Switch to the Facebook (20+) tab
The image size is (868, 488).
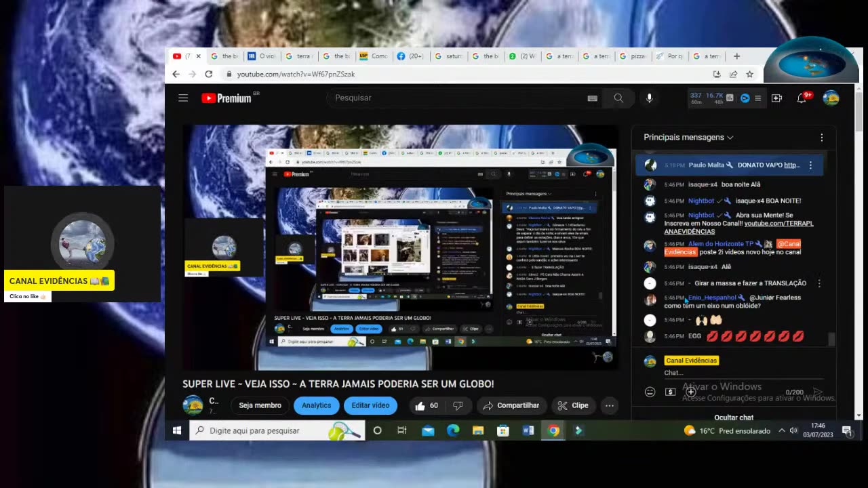click(x=410, y=56)
